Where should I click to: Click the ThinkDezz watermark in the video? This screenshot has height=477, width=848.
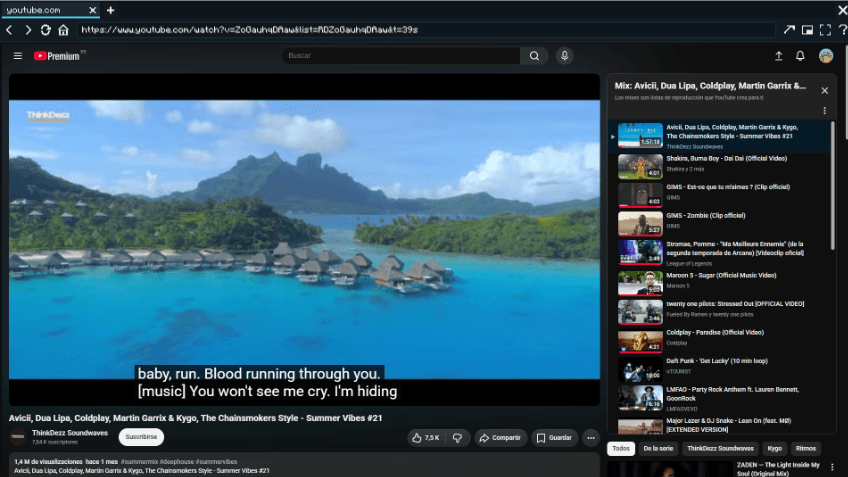click(48, 116)
